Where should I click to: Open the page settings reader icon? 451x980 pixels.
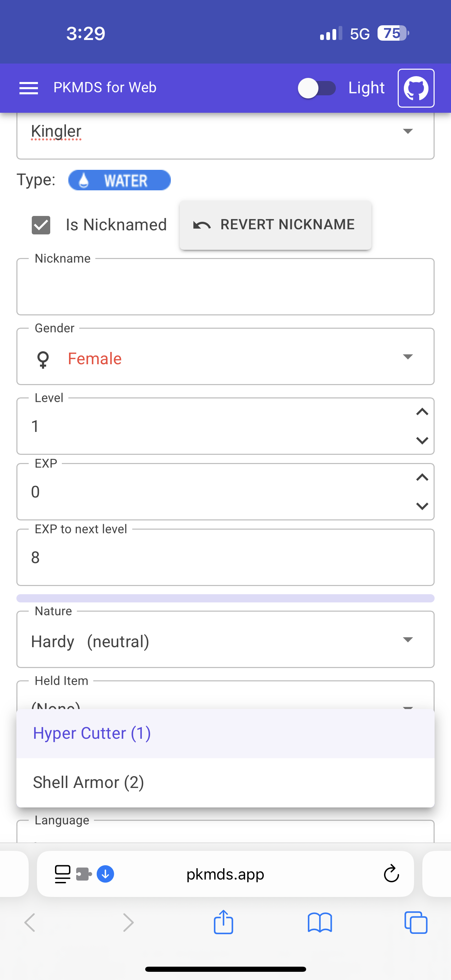pos(63,874)
